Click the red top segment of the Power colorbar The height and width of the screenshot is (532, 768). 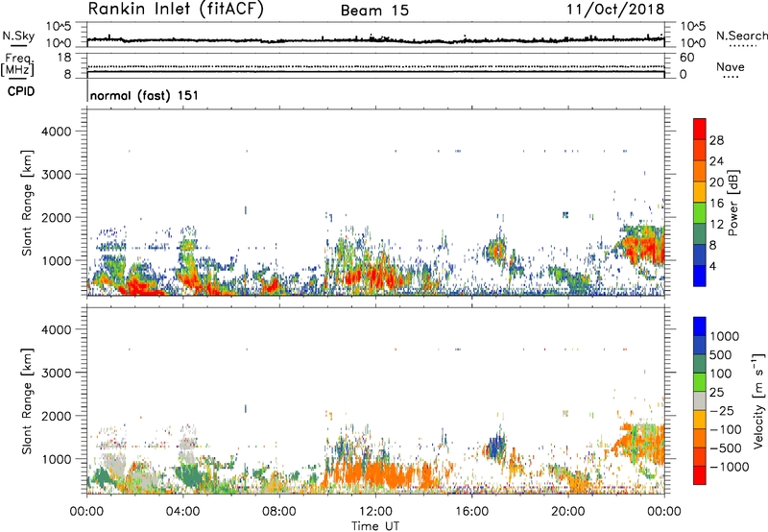point(700,129)
